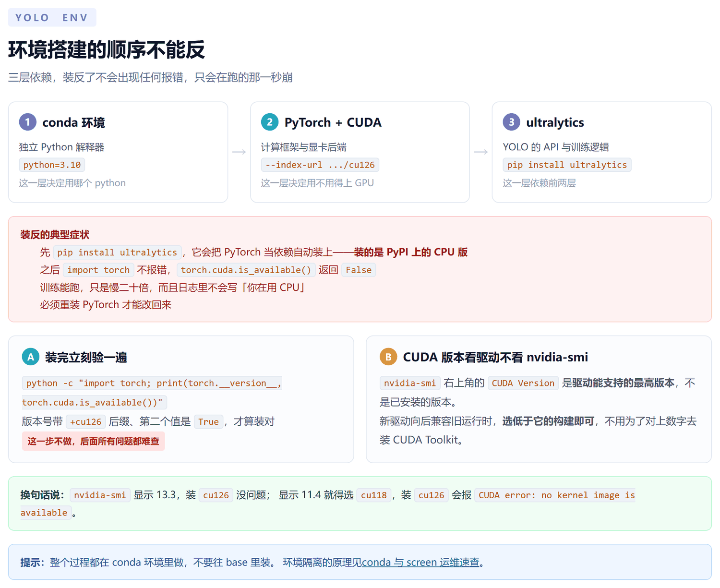Click the 必须重装 PyTorch 才能改回来 line
The width and height of the screenshot is (720, 588).
106,305
